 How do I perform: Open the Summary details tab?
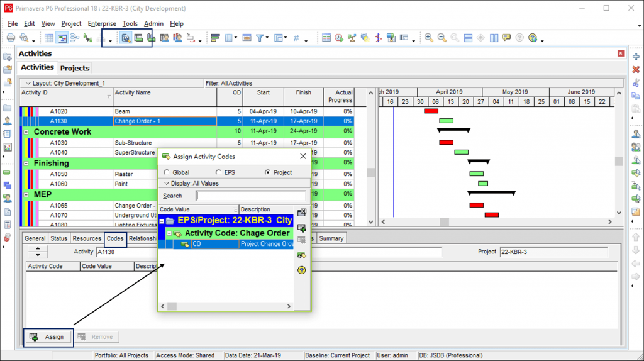tap(331, 238)
